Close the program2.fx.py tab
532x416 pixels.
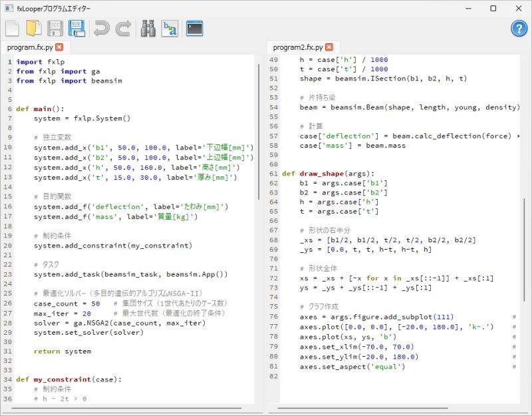(x=329, y=47)
